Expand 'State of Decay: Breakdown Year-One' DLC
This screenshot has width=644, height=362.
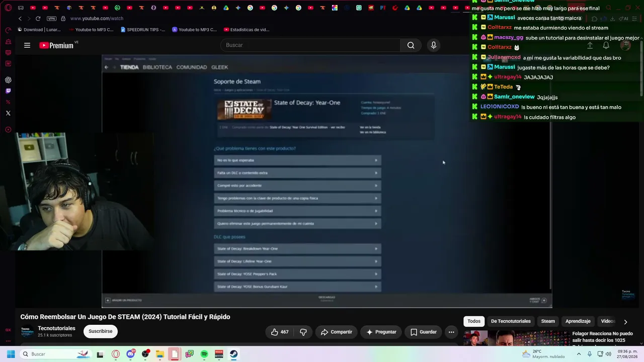[x=297, y=249]
